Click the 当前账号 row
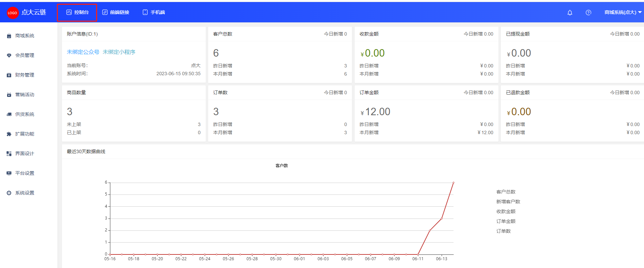 click(134, 65)
